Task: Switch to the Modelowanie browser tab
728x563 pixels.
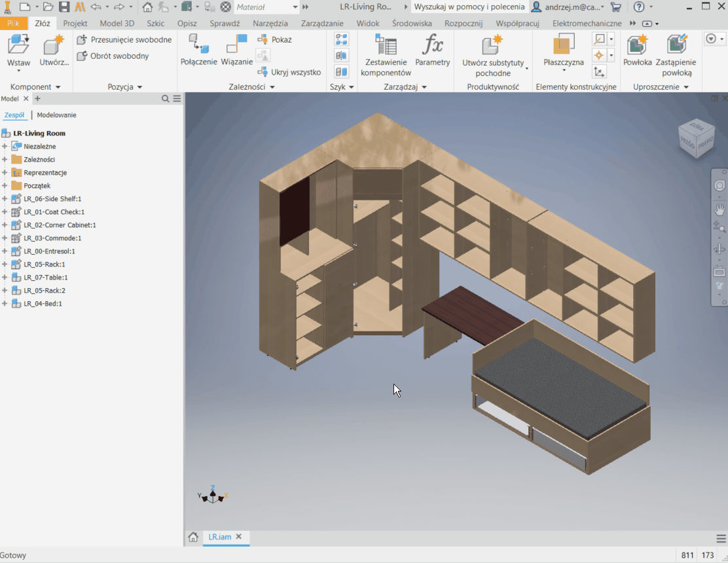Action: [56, 115]
